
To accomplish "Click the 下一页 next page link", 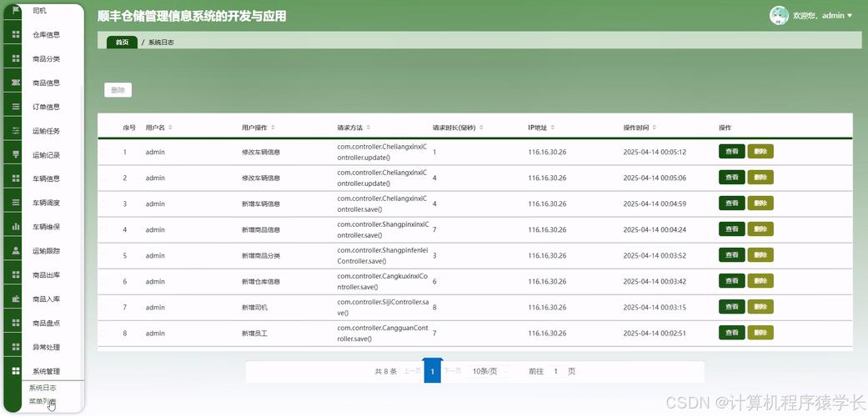I will [452, 371].
